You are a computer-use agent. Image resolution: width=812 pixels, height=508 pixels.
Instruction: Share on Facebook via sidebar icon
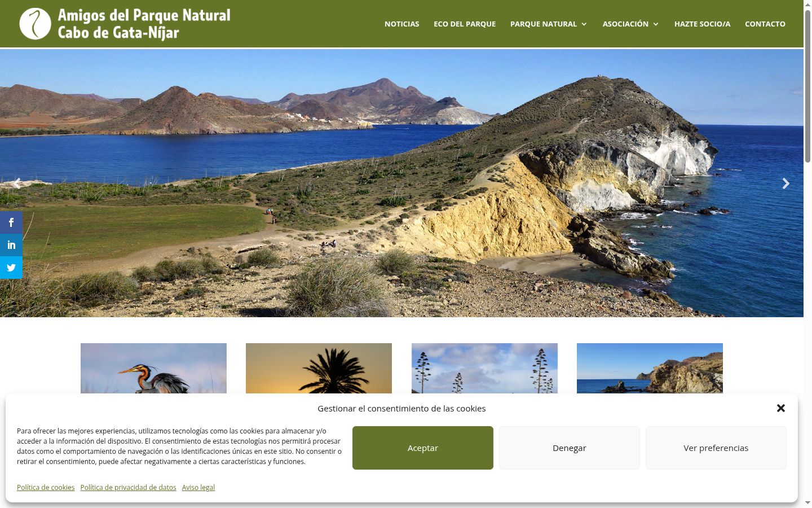tap(11, 222)
